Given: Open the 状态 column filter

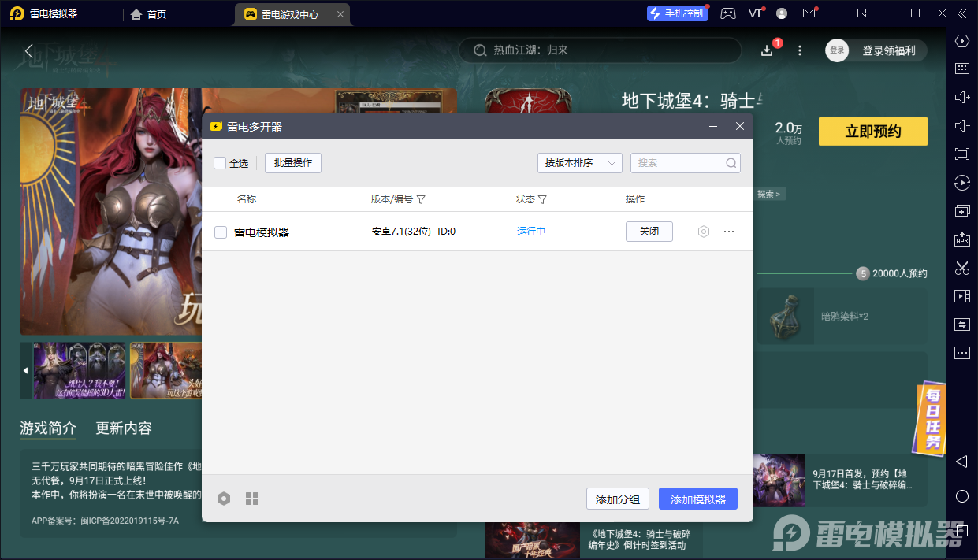Looking at the screenshot, I should pyautogui.click(x=542, y=200).
